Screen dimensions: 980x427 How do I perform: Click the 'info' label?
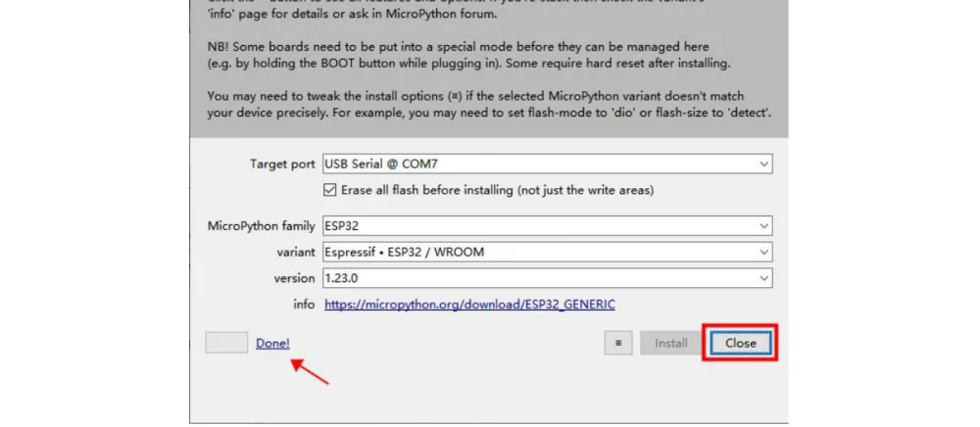coord(305,305)
